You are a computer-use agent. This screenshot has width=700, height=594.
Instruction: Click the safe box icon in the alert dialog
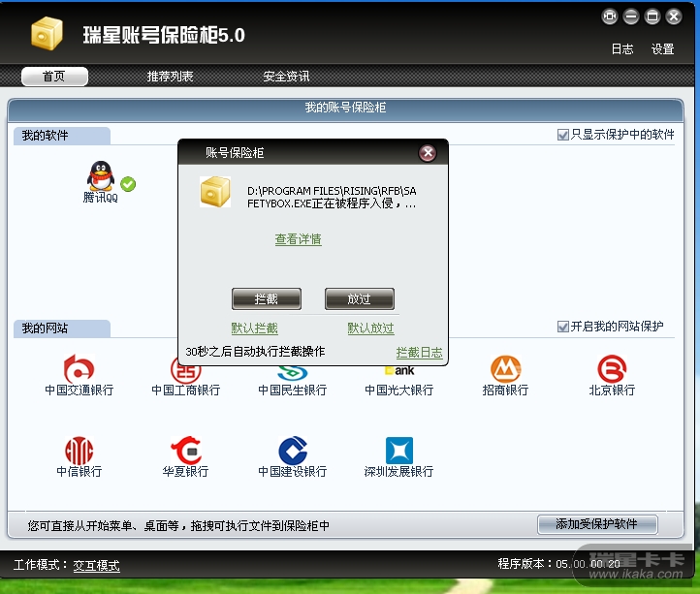coord(215,192)
